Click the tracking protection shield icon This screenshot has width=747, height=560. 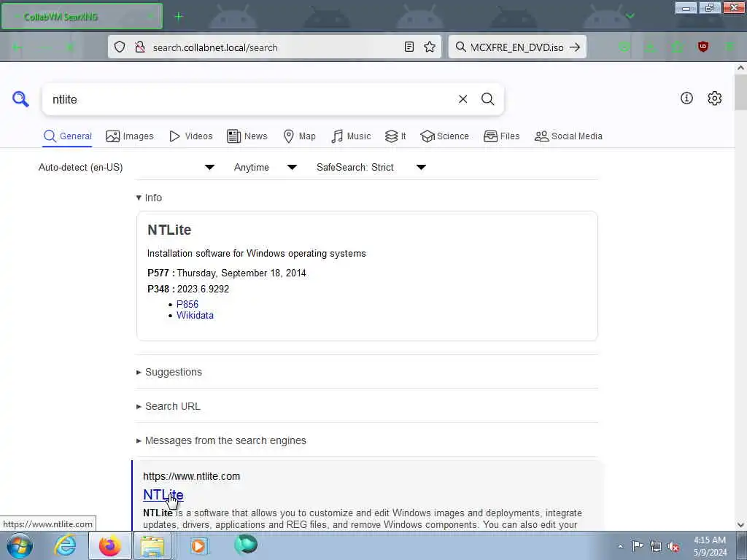120,47
